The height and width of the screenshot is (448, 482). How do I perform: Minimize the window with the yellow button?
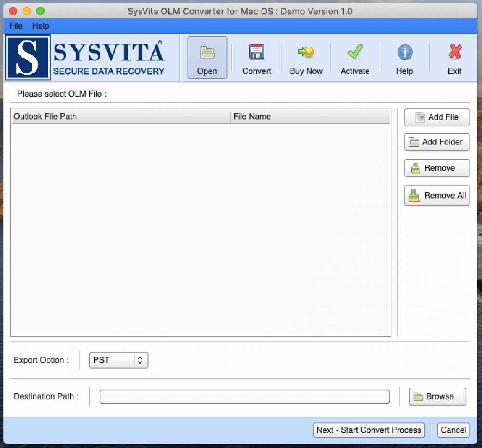(x=27, y=11)
